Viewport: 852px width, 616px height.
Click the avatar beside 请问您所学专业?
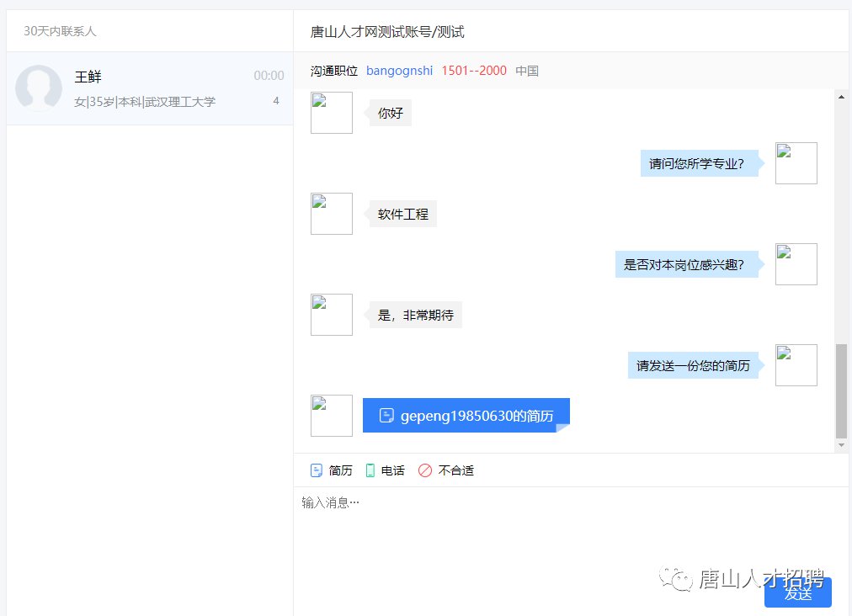(796, 163)
